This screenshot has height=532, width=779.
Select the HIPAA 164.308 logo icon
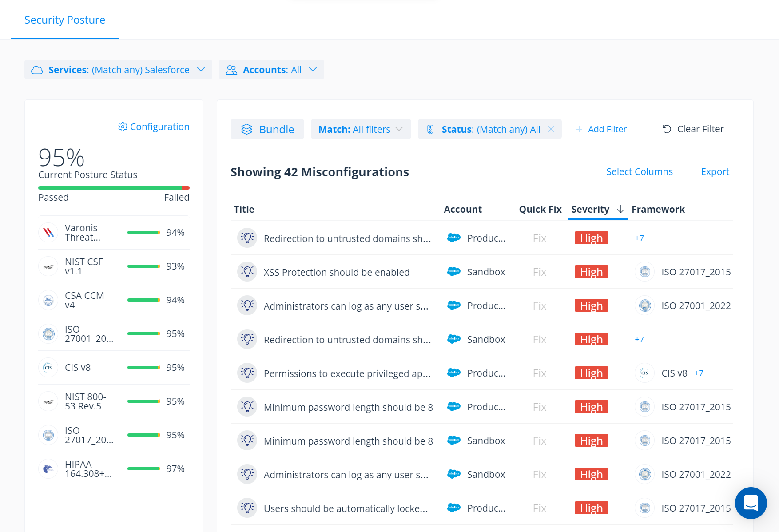point(48,469)
